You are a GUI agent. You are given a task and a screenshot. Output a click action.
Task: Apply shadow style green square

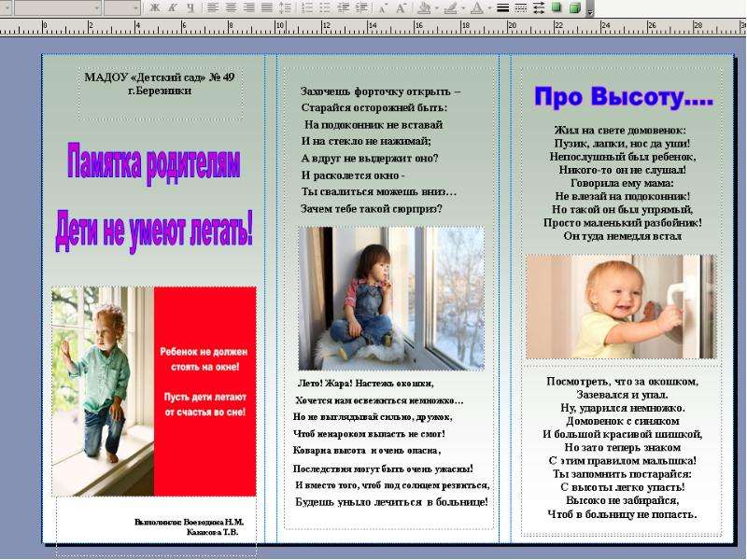click(x=556, y=8)
